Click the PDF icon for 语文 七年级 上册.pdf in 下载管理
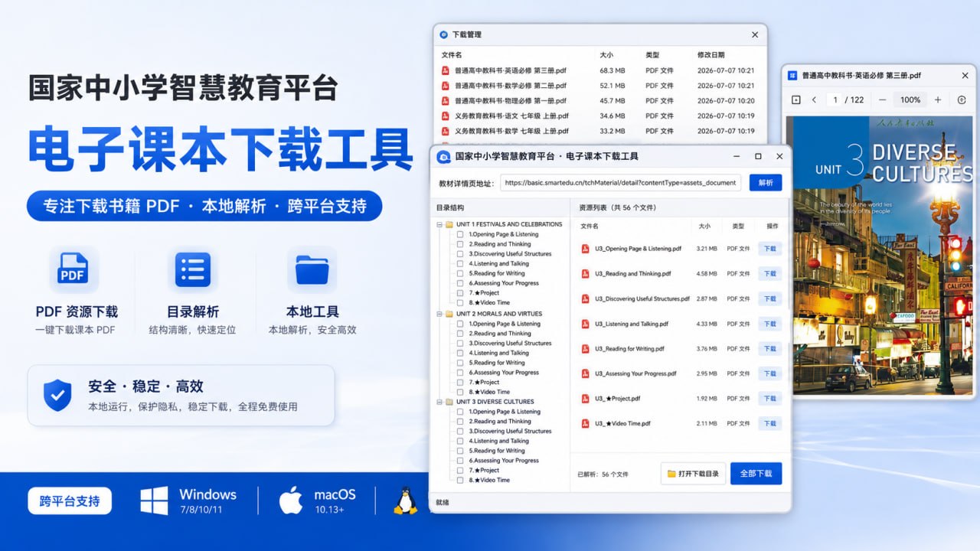Viewport: 980px width, 551px height. pos(445,116)
